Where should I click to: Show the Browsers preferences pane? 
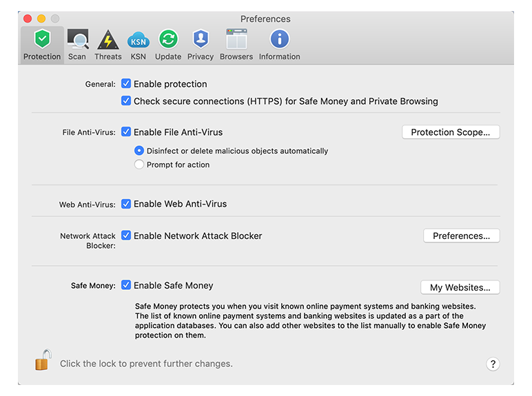[x=236, y=45]
